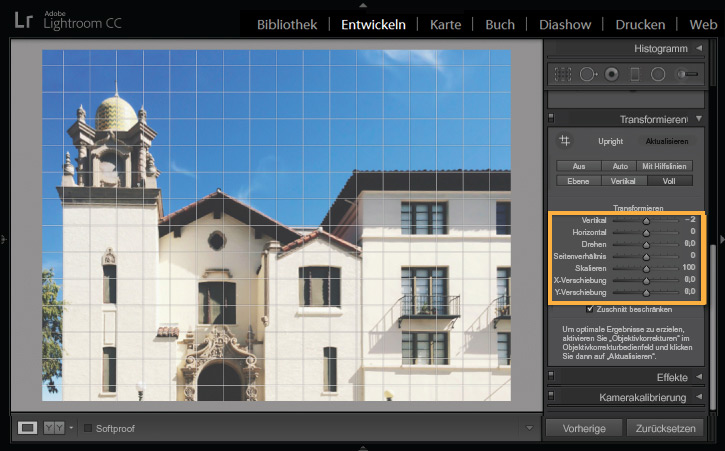The image size is (725, 451).
Task: Toggle the Kamerakalibrierung panel switch
Action: point(551,396)
